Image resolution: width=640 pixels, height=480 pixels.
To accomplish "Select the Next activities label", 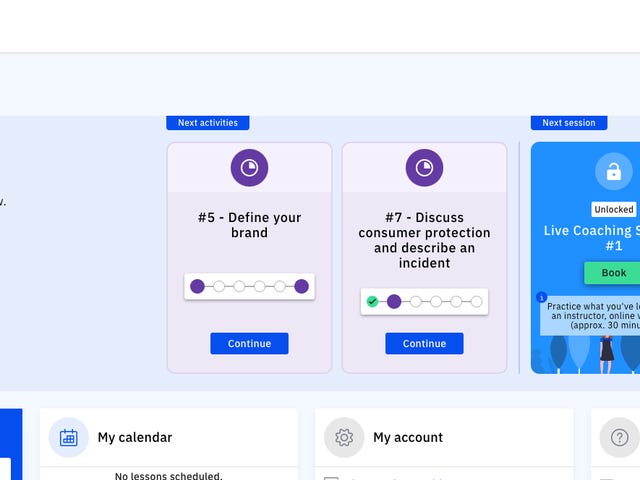I will tap(208, 123).
